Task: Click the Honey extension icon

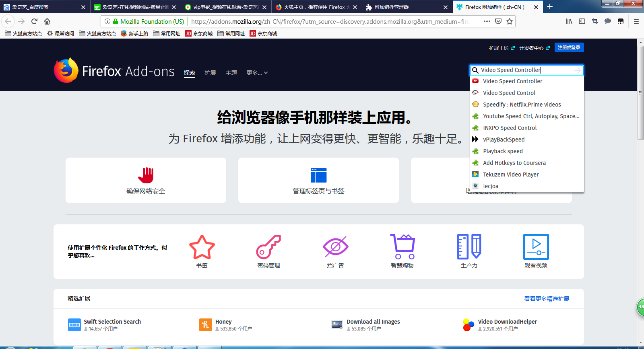Action: point(206,325)
